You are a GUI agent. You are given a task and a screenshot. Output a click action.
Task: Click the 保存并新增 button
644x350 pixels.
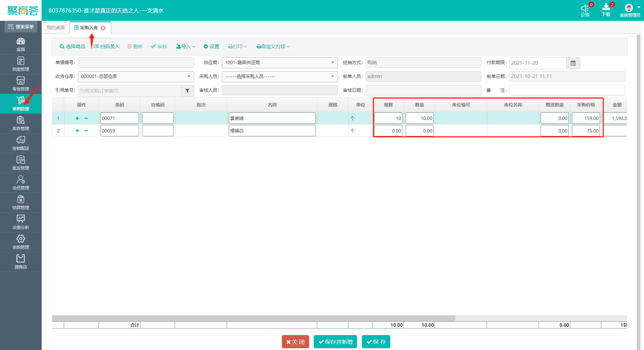pos(335,342)
